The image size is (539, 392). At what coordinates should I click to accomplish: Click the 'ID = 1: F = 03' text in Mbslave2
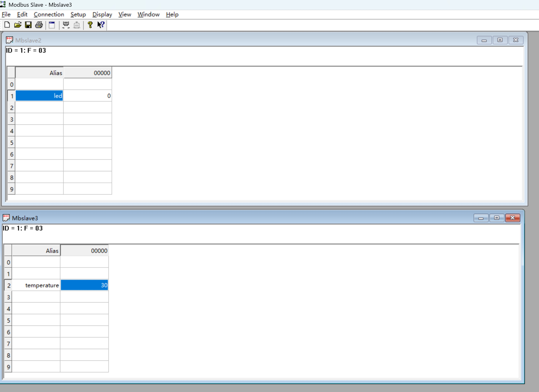[26, 50]
